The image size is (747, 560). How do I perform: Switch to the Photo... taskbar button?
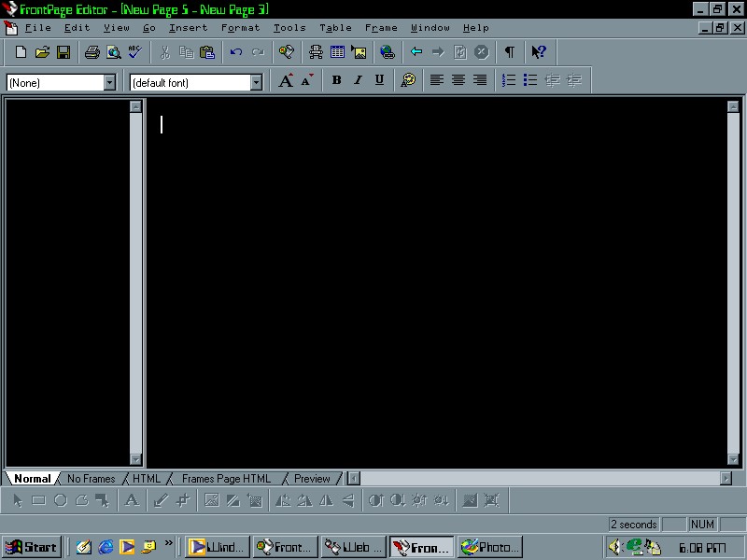tap(490, 547)
